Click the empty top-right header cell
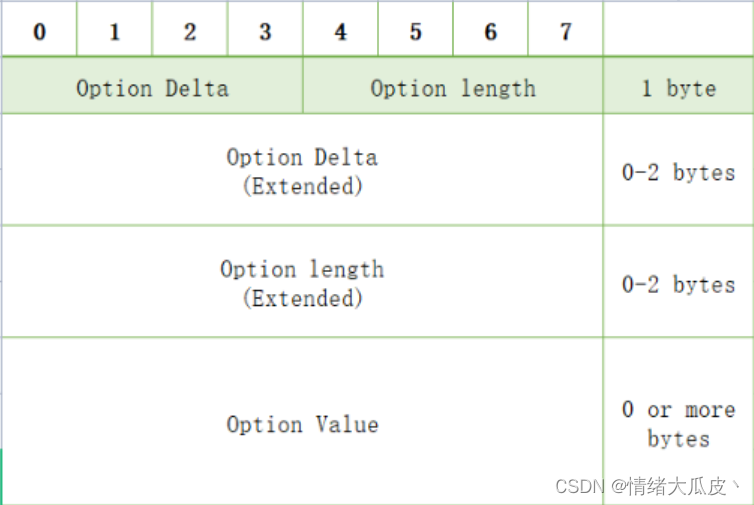The height and width of the screenshot is (505, 754). pyautogui.click(x=678, y=31)
